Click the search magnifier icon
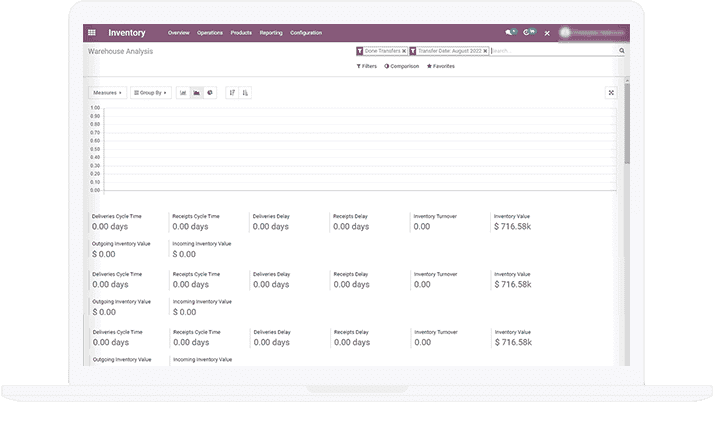The height and width of the screenshot is (430, 715). tap(621, 50)
